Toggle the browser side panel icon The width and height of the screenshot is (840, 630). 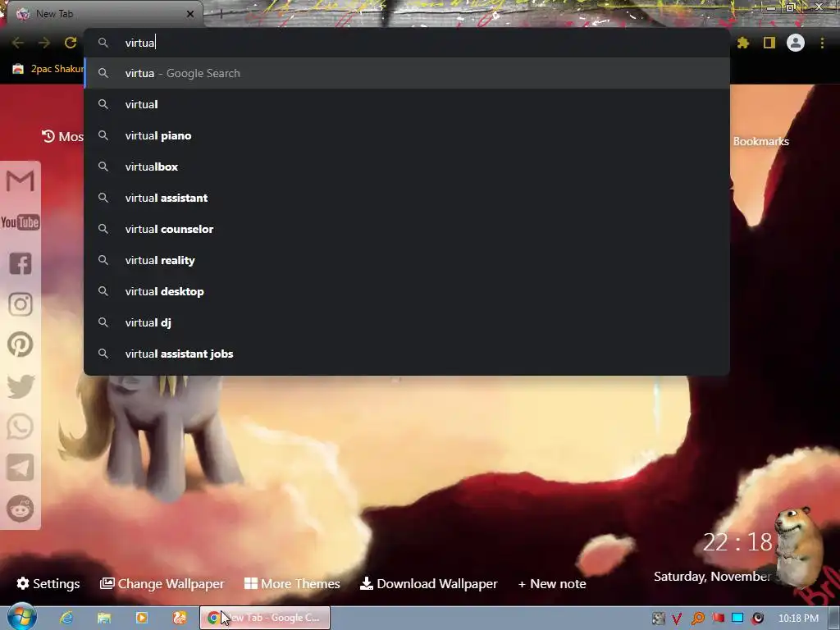(769, 43)
